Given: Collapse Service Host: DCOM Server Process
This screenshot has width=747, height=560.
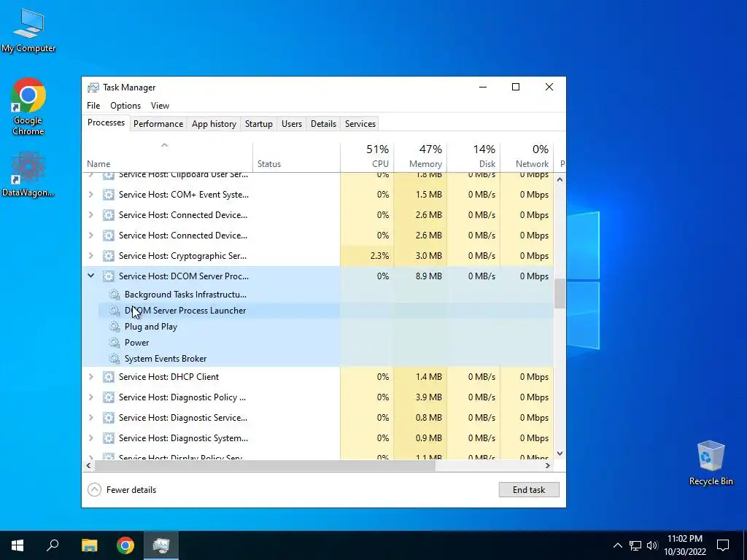Looking at the screenshot, I should tap(91, 276).
